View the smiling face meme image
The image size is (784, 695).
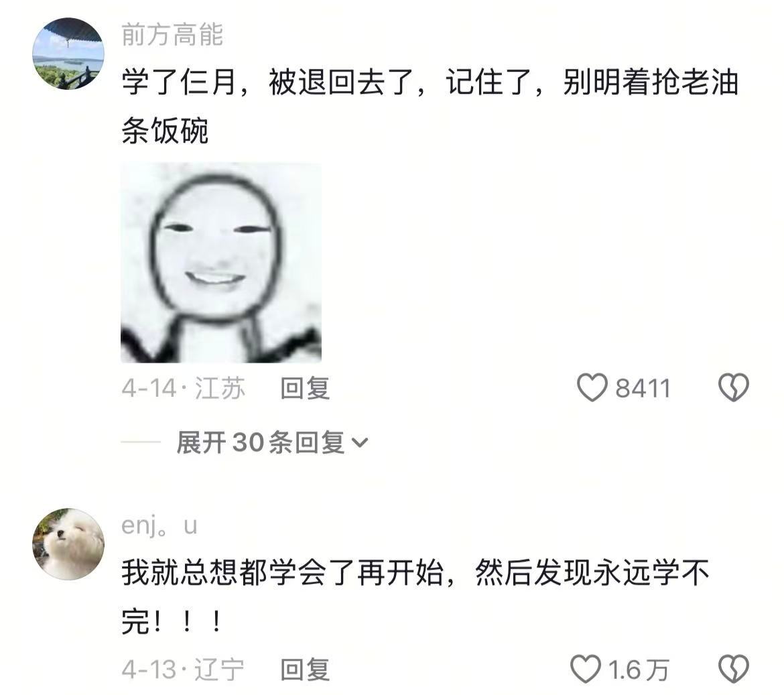(221, 263)
